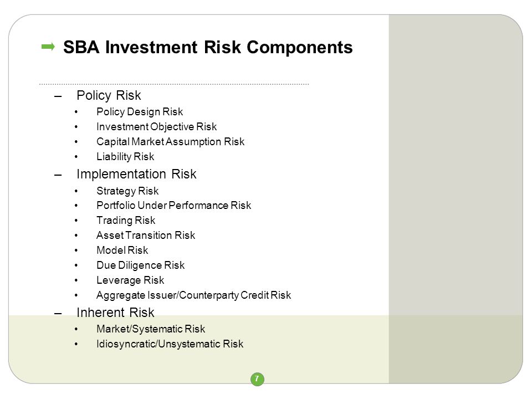Select the Leverage Risk bullet
Image resolution: width=532 pixels, height=399 pixels.
pos(130,280)
